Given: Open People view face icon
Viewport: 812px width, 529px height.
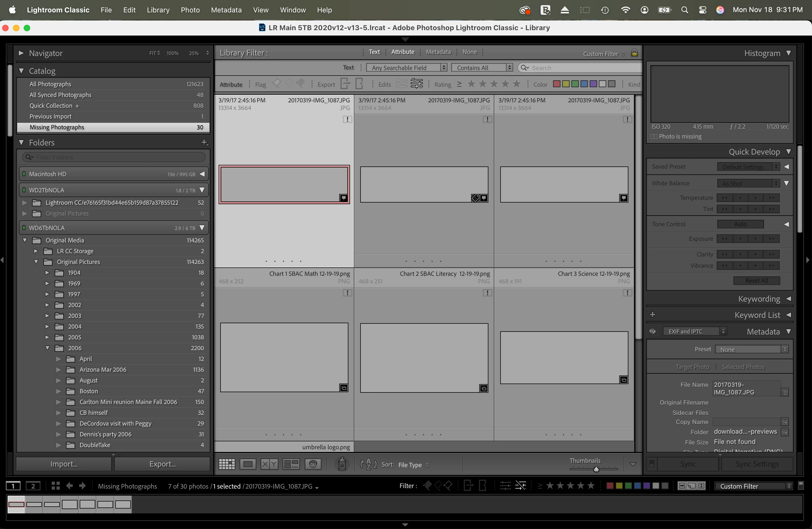Looking at the screenshot, I should (x=313, y=464).
